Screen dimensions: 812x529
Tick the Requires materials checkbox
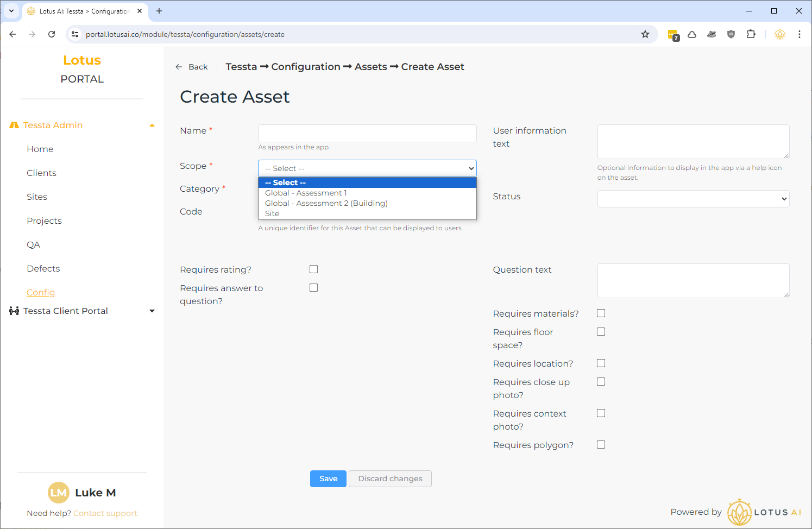(x=601, y=313)
